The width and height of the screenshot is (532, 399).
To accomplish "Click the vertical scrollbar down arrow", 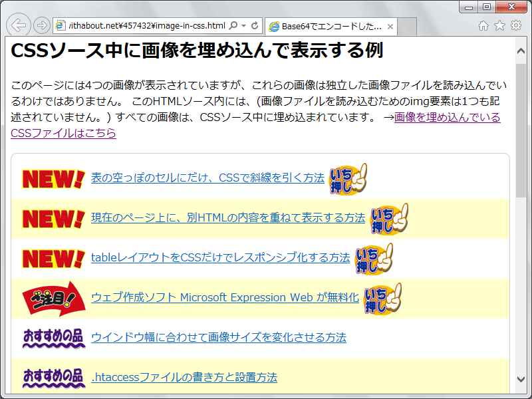I will pos(521,379).
